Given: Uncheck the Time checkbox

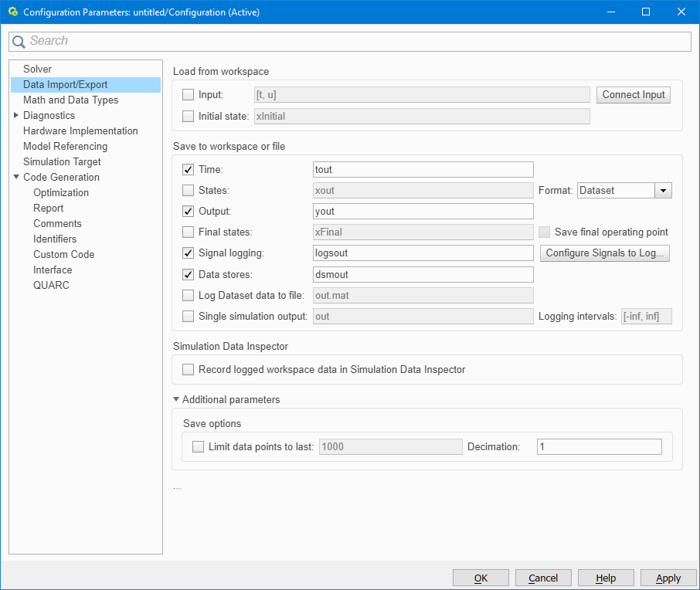Looking at the screenshot, I should pos(188,170).
